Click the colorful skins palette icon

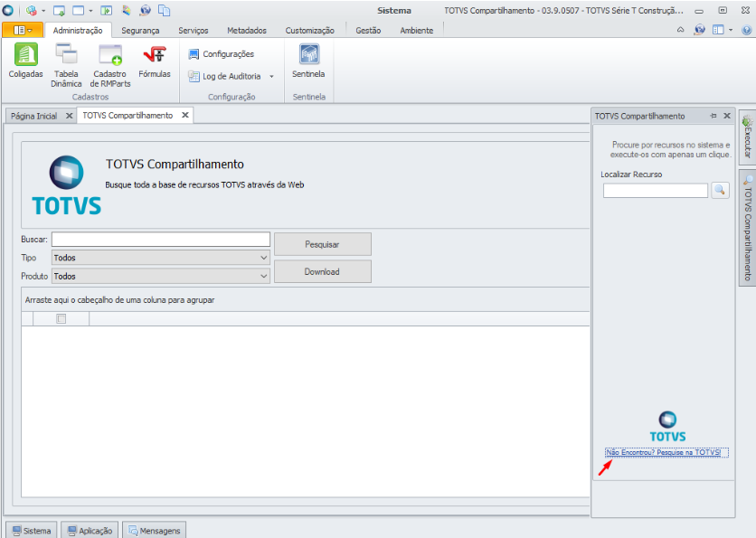pos(127,10)
